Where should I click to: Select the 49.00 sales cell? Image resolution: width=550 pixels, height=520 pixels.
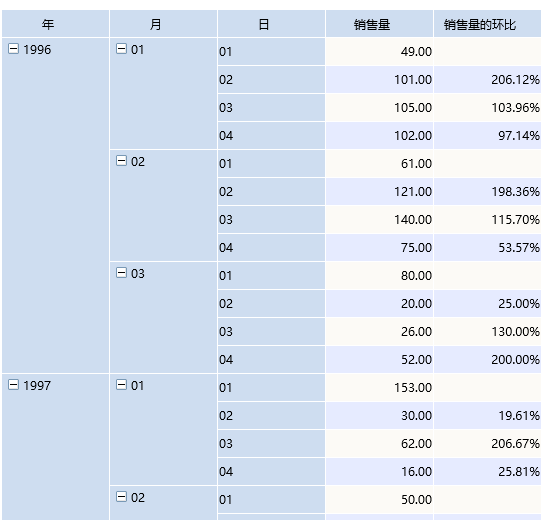pyautogui.click(x=380, y=52)
